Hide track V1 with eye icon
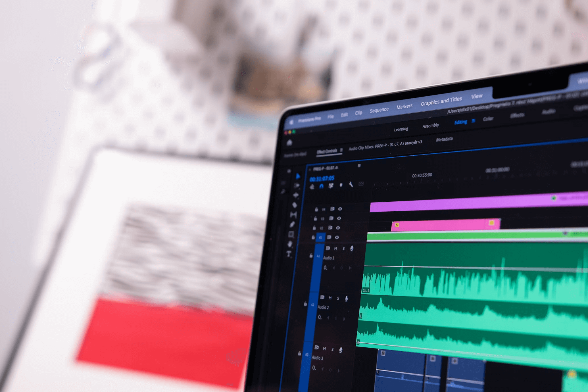This screenshot has width=588, height=392. [337, 237]
